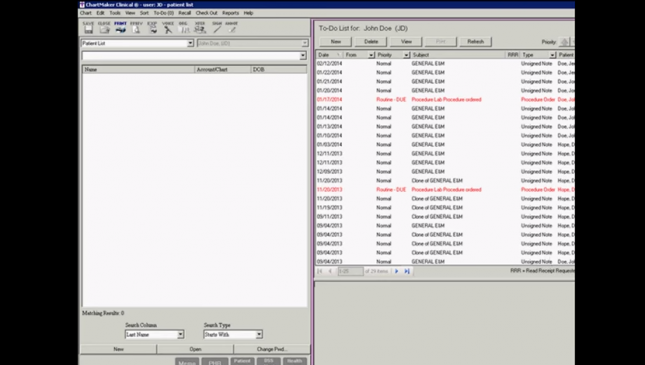The image size is (645, 365).
Task: Click the DOB column header
Action: [279, 70]
